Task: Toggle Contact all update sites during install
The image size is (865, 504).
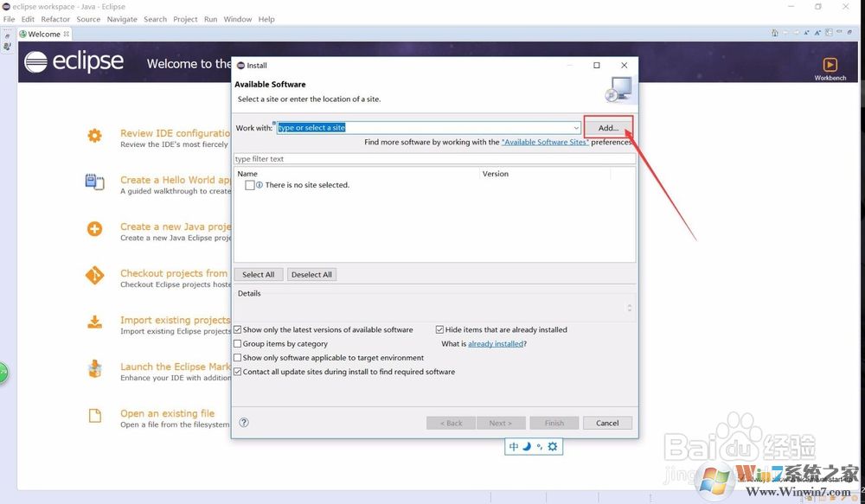Action: 238,372
